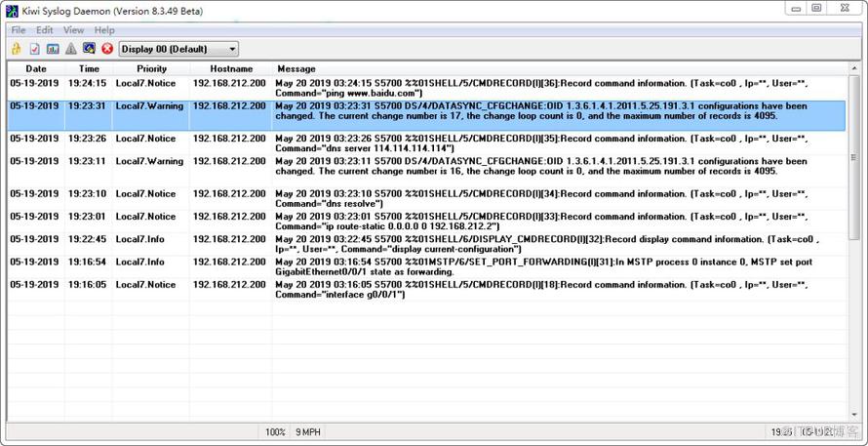
Task: Click Local7.Notice in the 19:24:15 row
Action: [x=145, y=83]
